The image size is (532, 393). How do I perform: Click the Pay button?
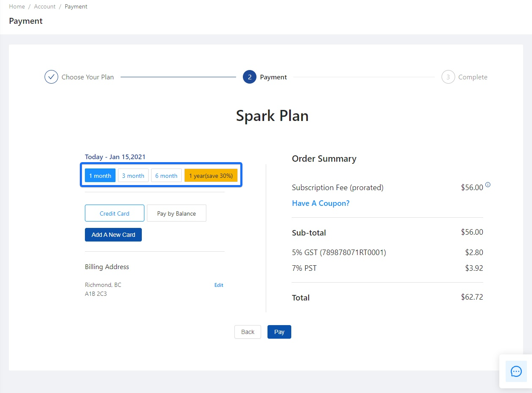coord(279,331)
